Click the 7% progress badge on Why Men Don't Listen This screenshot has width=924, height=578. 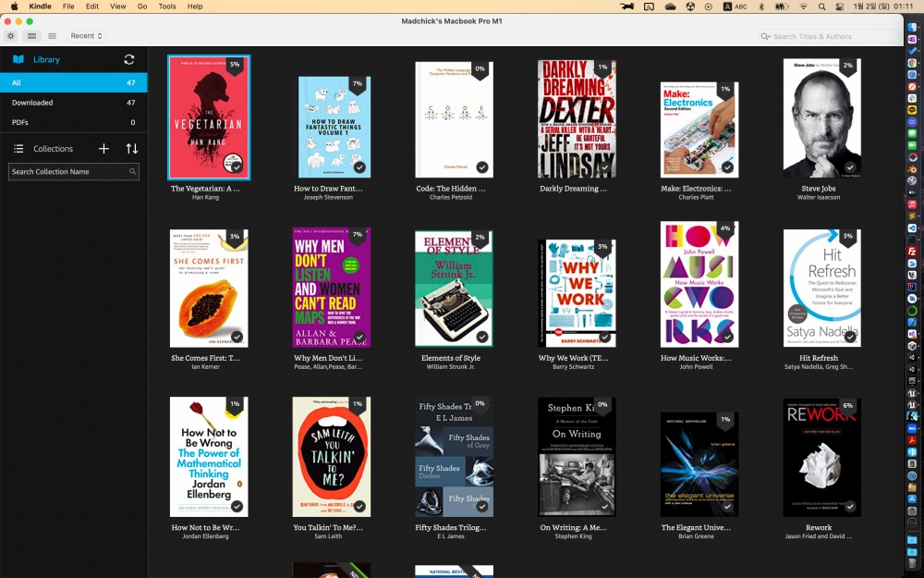tap(357, 236)
